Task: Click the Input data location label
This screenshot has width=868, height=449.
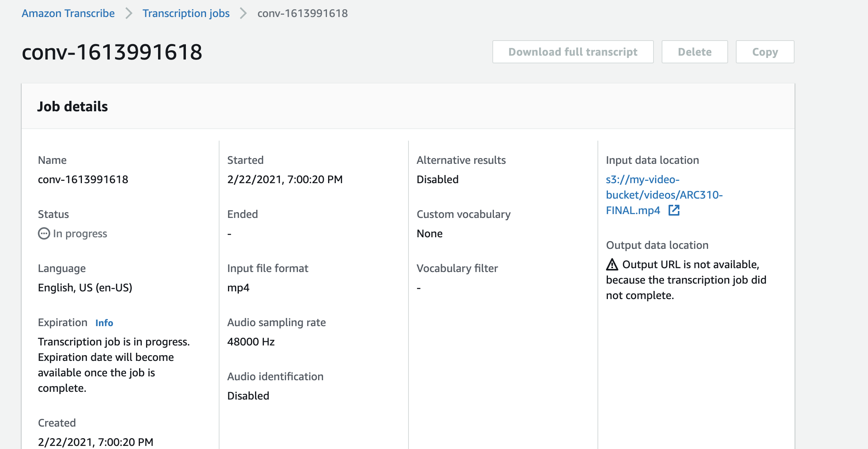Action: [x=652, y=160]
